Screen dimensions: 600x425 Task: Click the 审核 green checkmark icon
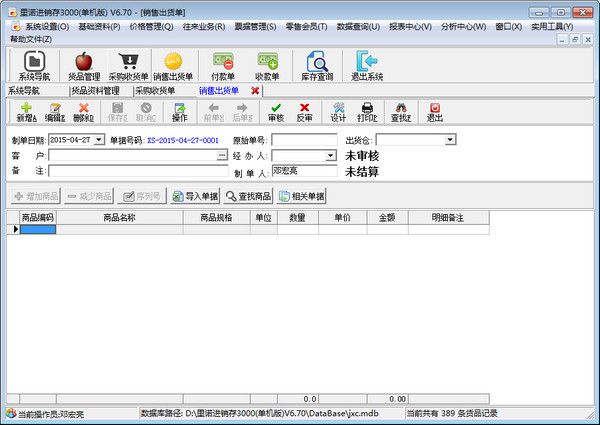click(x=276, y=112)
